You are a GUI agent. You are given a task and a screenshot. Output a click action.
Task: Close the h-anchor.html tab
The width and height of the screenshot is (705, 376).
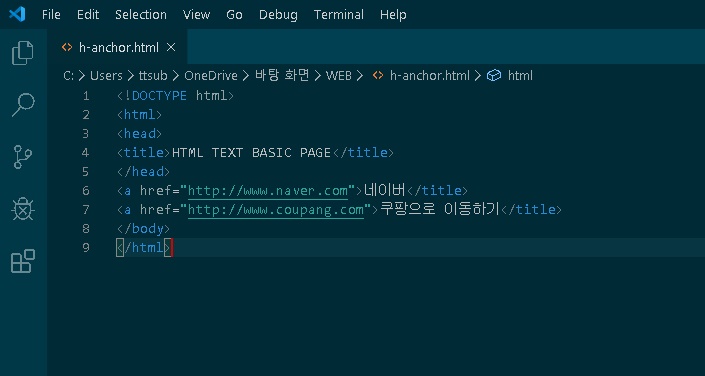[x=171, y=47]
